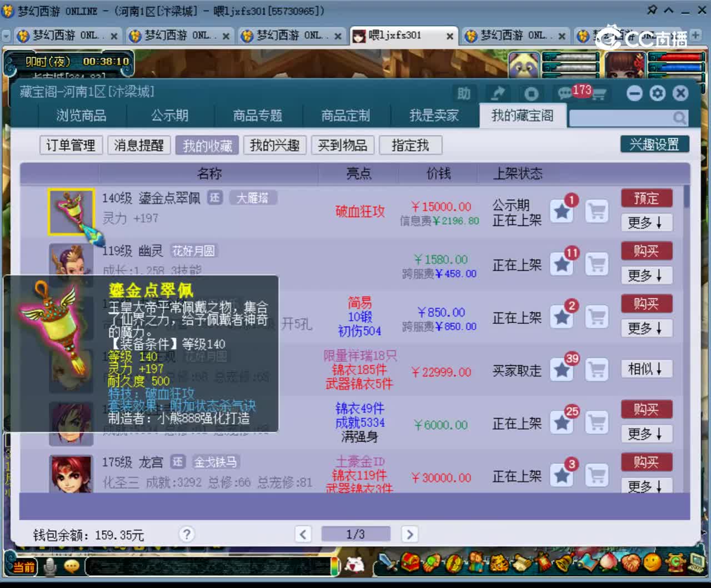Click the peach icon in bottom toolbar
This screenshot has height=588, width=711.
(x=609, y=563)
